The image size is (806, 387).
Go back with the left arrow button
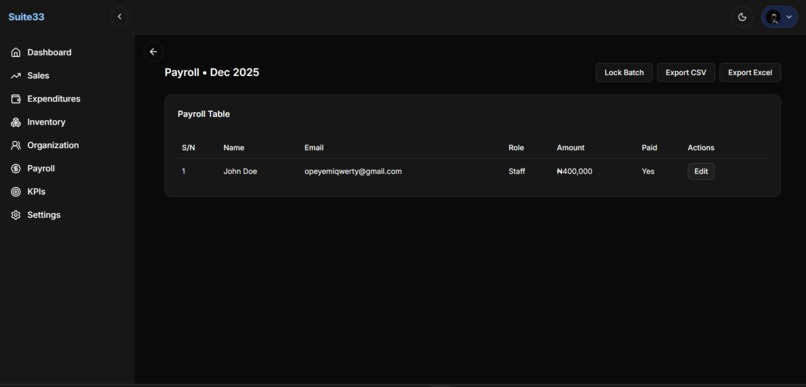click(x=153, y=52)
